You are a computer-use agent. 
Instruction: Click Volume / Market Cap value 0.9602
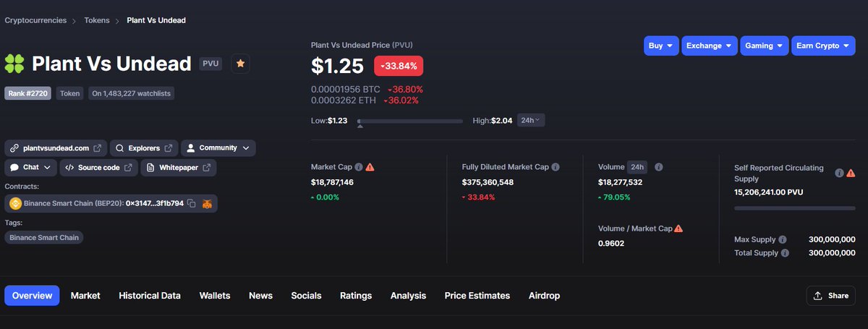611,244
